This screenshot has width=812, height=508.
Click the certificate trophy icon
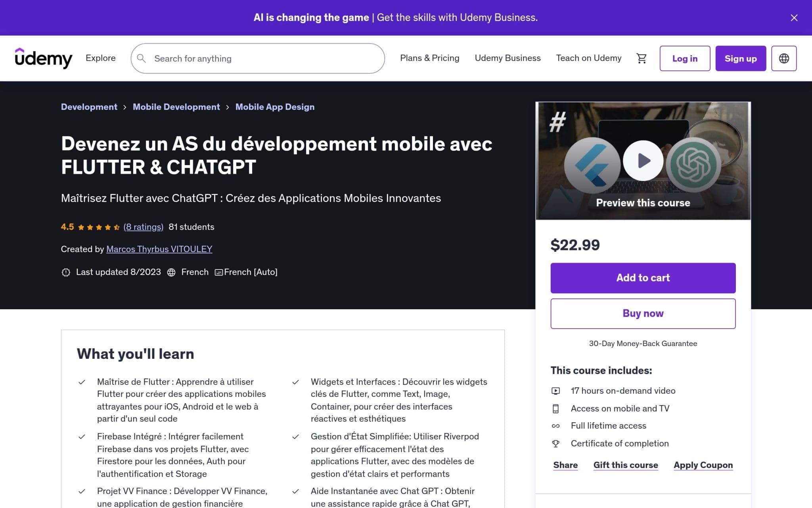(x=555, y=444)
